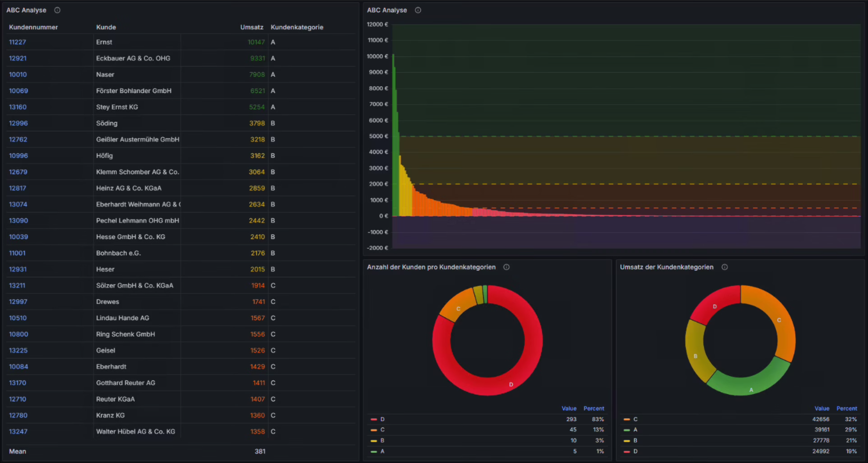
Task: Click the info icon beside left ABC Analyse title
Action: point(57,10)
